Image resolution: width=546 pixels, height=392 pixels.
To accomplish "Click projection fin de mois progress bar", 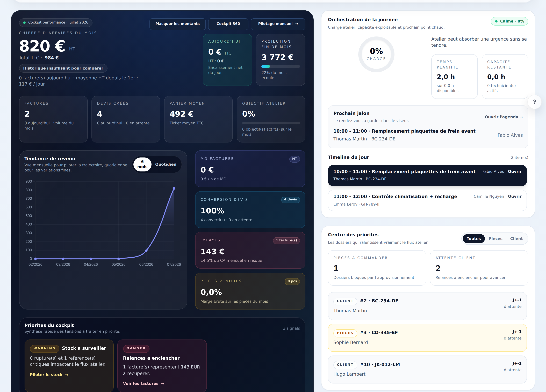I will point(281,66).
